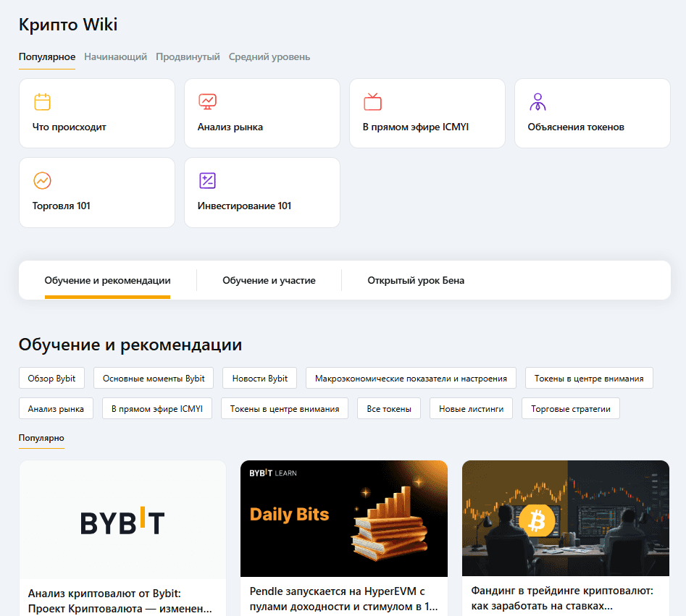Click the chart monitor icon for Анализ рынка
Viewport: 686px width, 616px height.
(207, 102)
